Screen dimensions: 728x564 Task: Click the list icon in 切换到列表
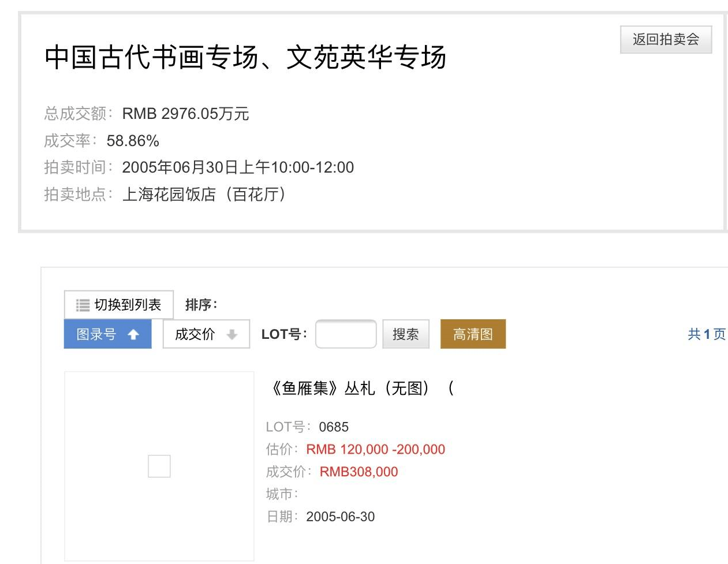tap(83, 305)
